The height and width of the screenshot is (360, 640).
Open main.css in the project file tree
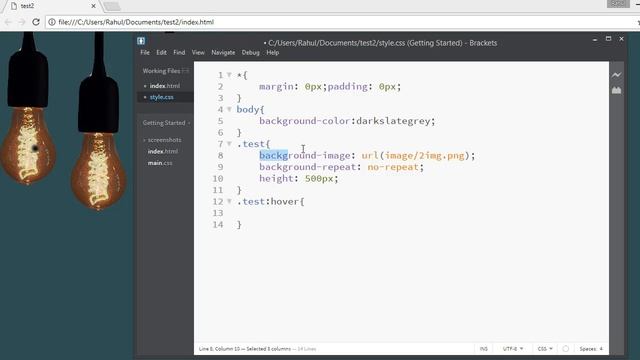(160, 163)
